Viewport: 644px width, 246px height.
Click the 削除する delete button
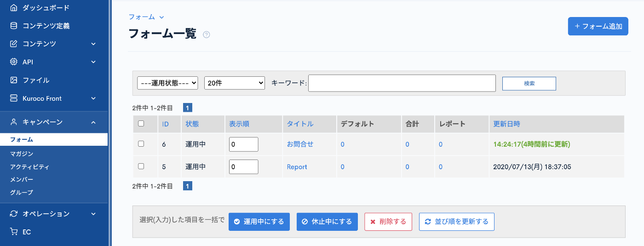(388, 222)
